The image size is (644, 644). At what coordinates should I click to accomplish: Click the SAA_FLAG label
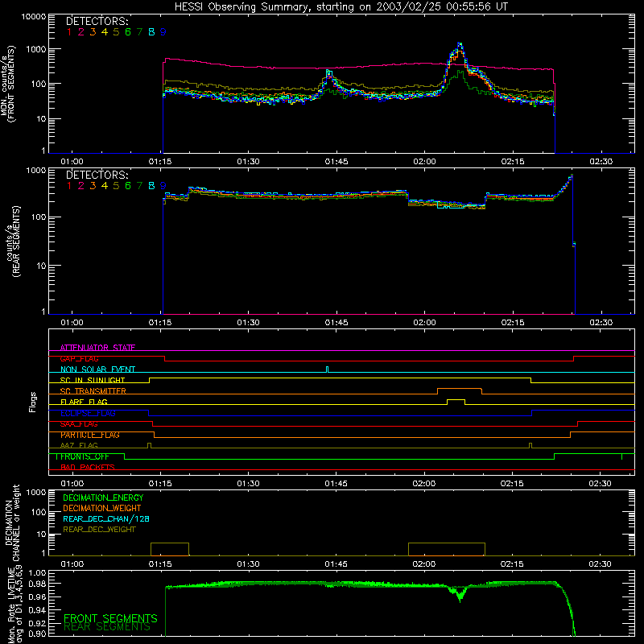tap(79, 424)
